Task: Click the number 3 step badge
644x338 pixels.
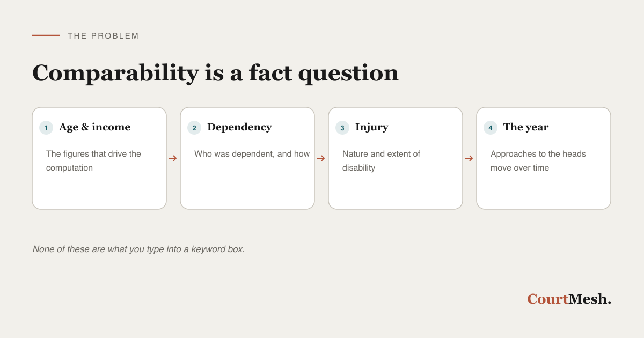Action: tap(342, 128)
